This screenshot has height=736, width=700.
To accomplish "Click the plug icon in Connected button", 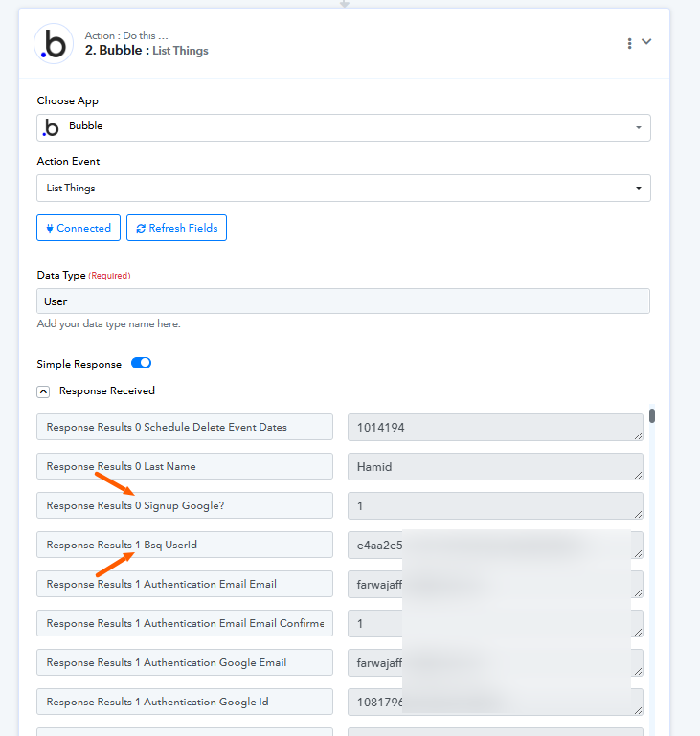I will point(50,229).
